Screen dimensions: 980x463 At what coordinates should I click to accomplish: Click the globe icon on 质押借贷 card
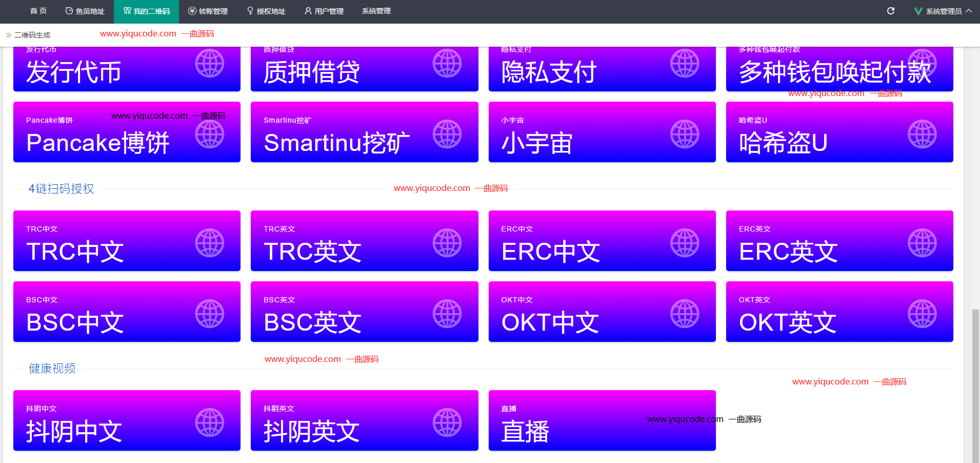(x=447, y=63)
